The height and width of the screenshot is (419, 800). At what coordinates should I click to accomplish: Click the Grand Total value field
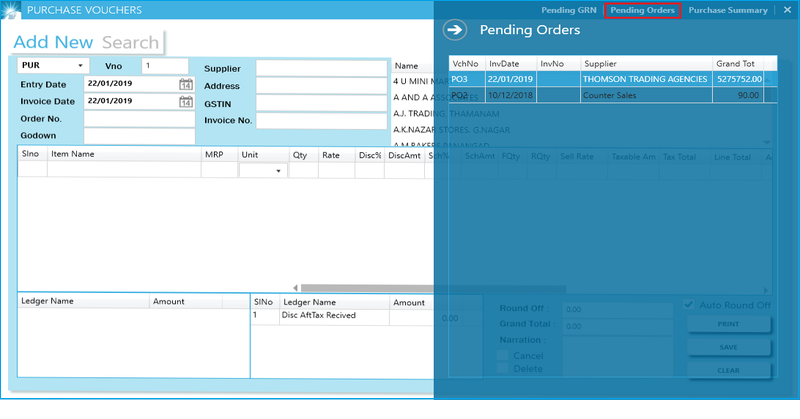coord(618,326)
